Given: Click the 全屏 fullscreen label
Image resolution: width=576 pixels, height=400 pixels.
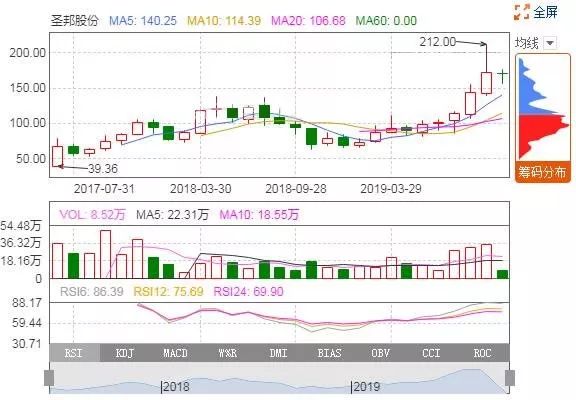Looking at the screenshot, I should click(x=546, y=12).
